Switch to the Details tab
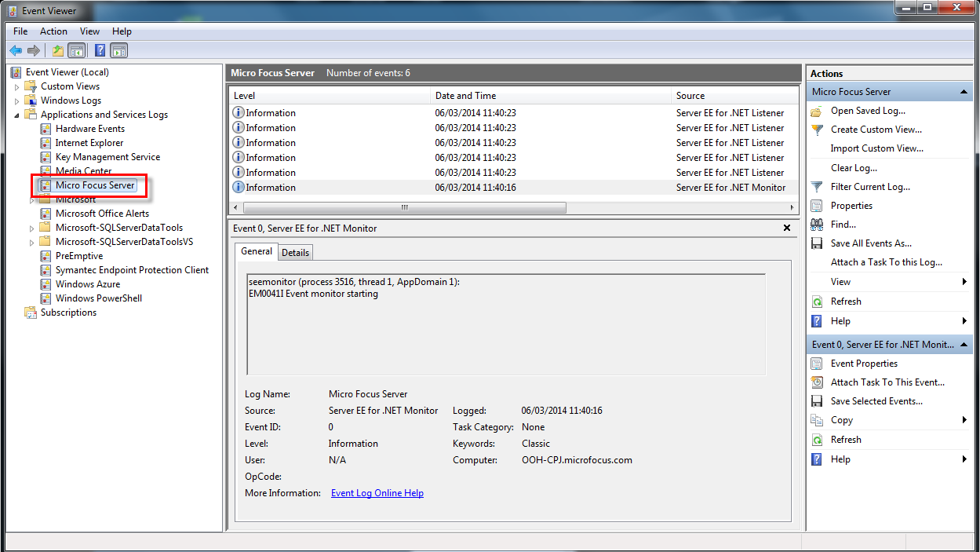980x552 pixels. point(295,252)
